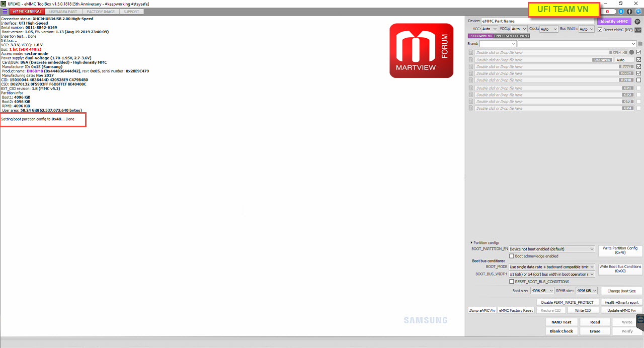Uncheck the Boot2 checkbox

click(639, 73)
